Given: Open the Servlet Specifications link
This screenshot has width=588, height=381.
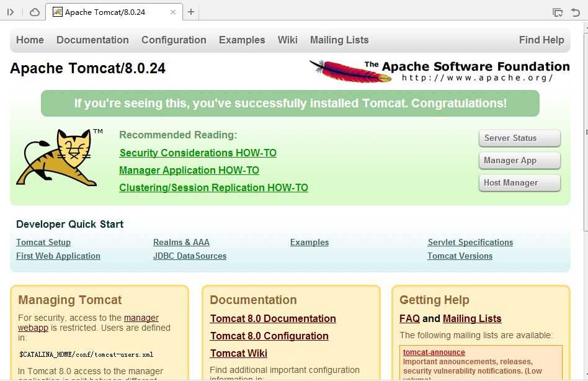Looking at the screenshot, I should tap(470, 242).
